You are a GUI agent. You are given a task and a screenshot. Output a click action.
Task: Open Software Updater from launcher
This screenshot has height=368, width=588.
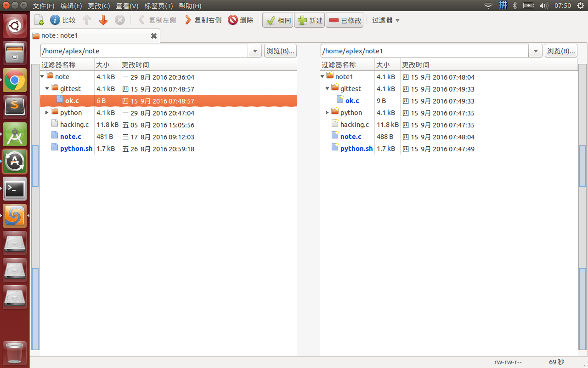point(15,161)
